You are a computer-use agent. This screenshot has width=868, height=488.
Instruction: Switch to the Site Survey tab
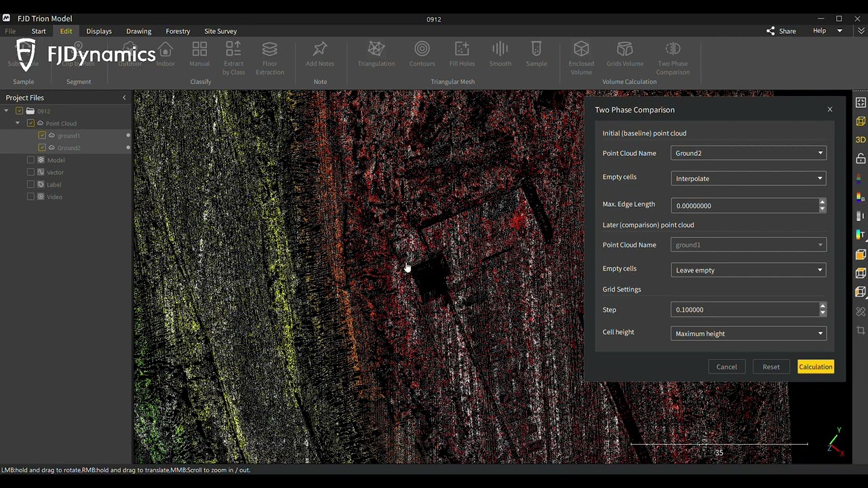[x=220, y=31]
